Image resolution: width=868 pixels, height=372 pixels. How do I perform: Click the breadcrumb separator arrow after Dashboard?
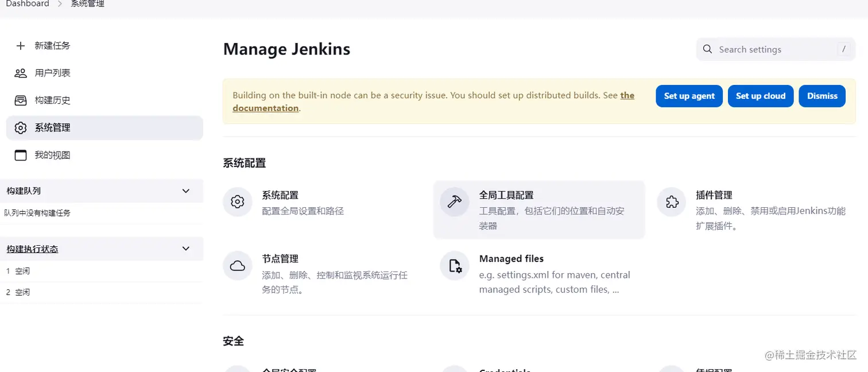pyautogui.click(x=60, y=4)
